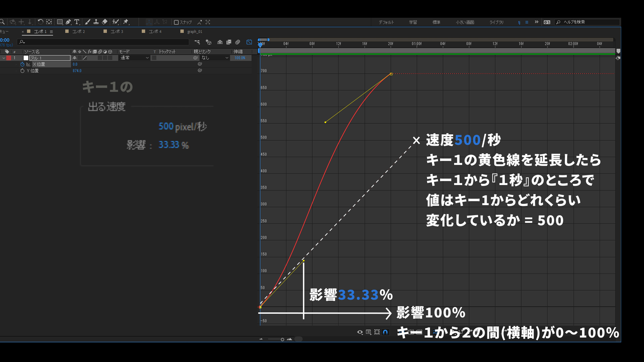
Task: Select the Zoom magnifier tool
Action: point(2,22)
